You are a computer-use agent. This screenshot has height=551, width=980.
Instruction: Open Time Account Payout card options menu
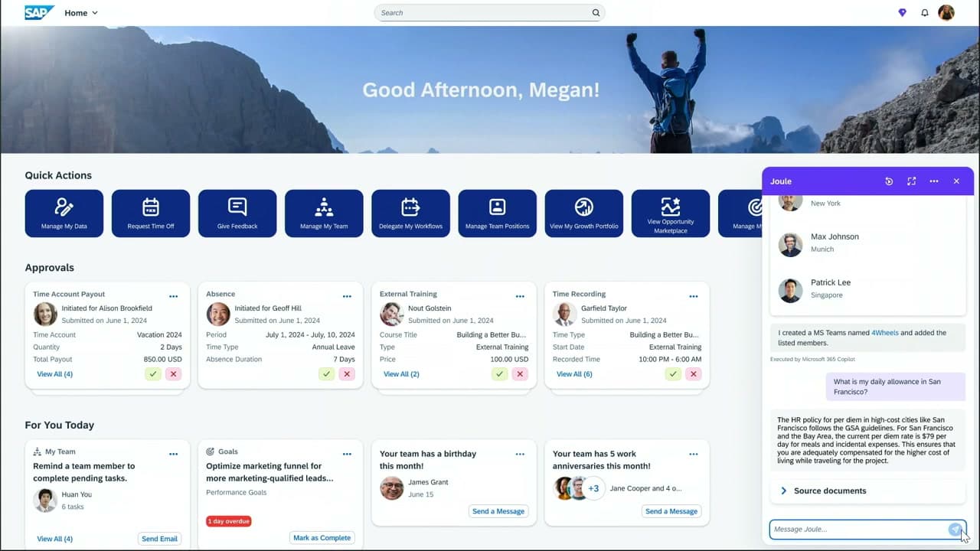point(174,296)
